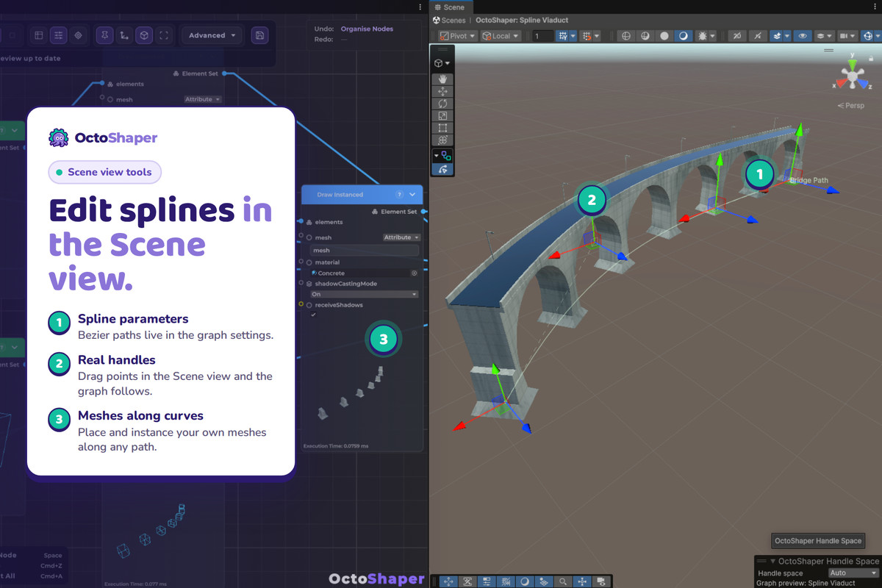Toggle the orientation gizmo lock
This screenshot has width=882, height=588.
pyautogui.click(x=871, y=59)
